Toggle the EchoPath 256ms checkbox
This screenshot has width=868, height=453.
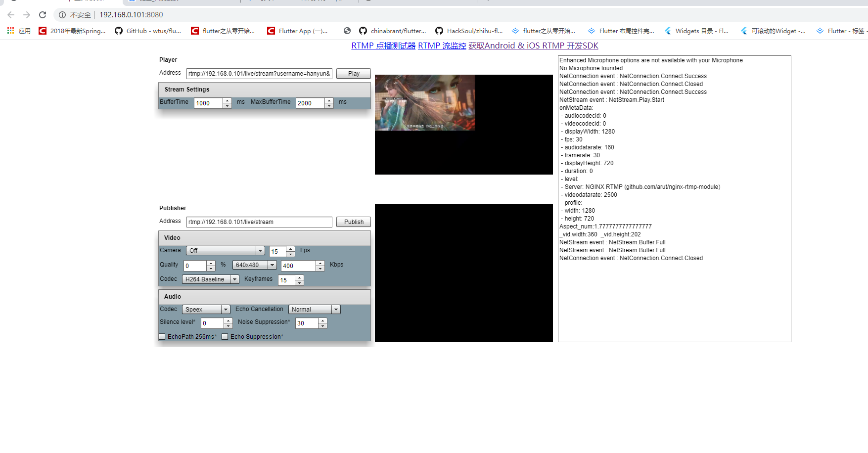pyautogui.click(x=162, y=337)
